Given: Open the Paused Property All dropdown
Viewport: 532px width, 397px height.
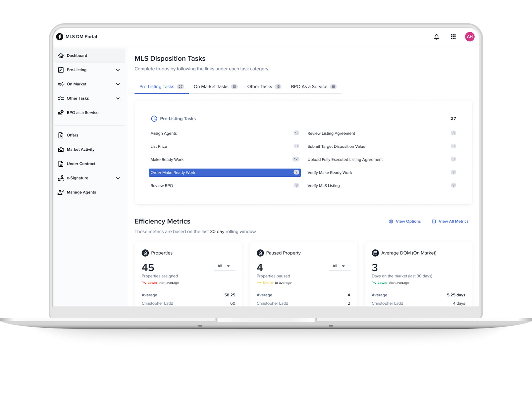Looking at the screenshot, I should pos(339,266).
